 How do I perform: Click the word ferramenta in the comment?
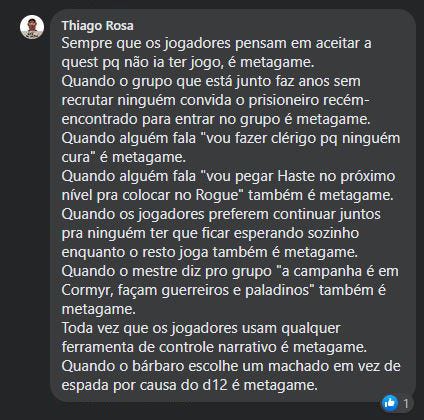coord(98,347)
